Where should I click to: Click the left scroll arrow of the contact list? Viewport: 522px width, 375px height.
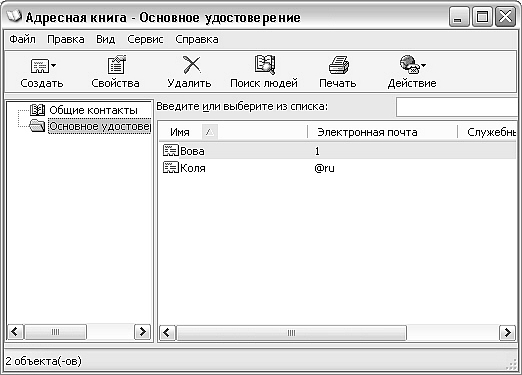[167, 333]
